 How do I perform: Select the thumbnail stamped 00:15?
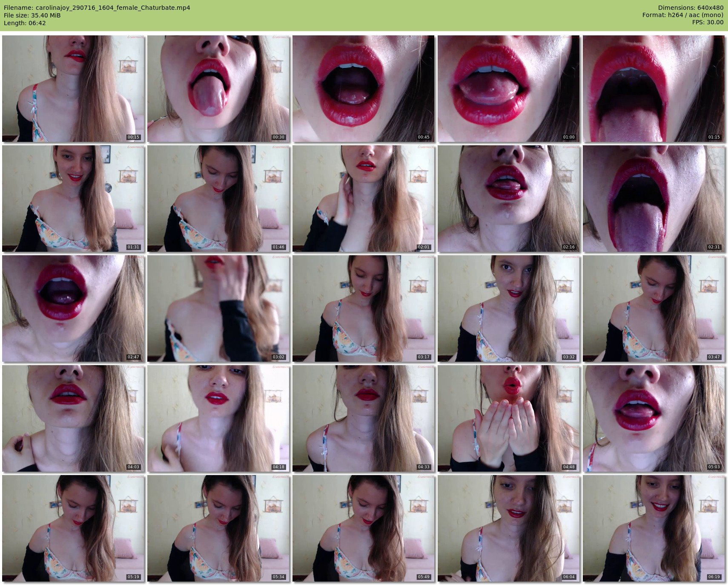(x=73, y=89)
